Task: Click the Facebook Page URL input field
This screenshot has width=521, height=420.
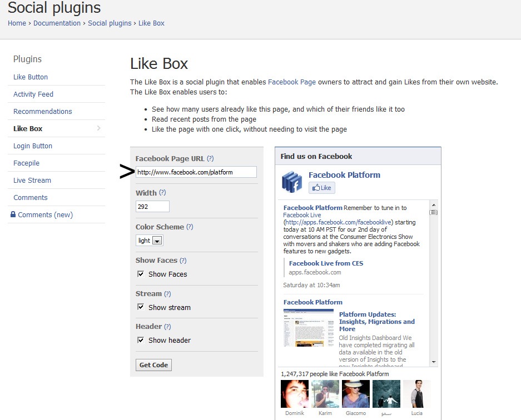Action: click(196, 172)
